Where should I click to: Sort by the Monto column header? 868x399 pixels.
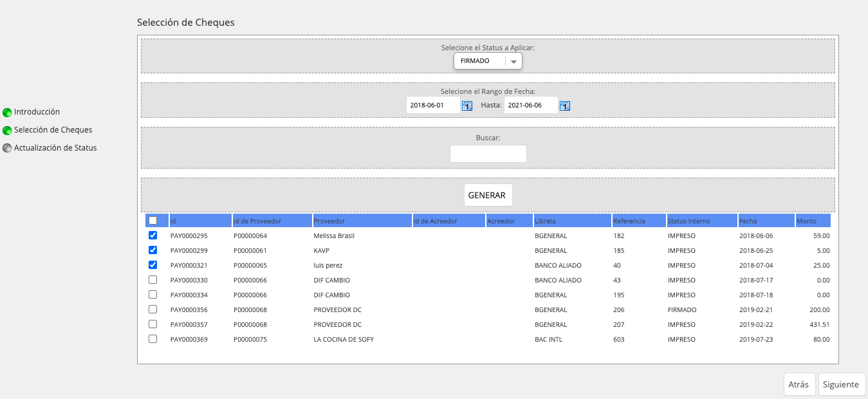[x=813, y=221]
